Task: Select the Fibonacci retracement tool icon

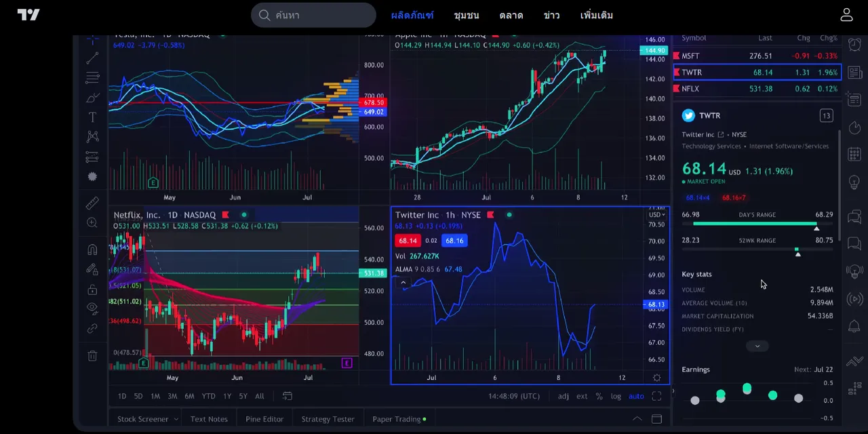Action: click(x=92, y=78)
